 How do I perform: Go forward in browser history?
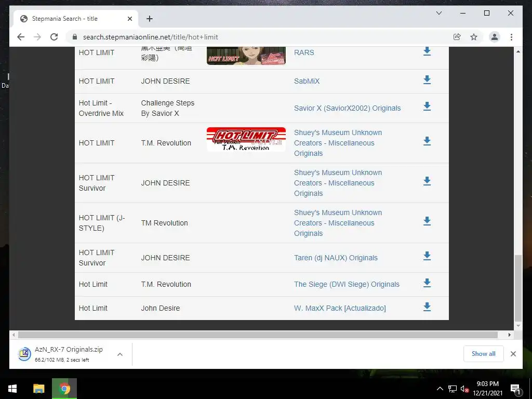tap(37, 37)
